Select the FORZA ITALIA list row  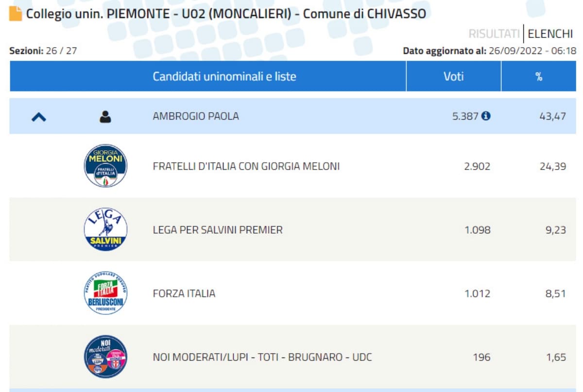(184, 293)
